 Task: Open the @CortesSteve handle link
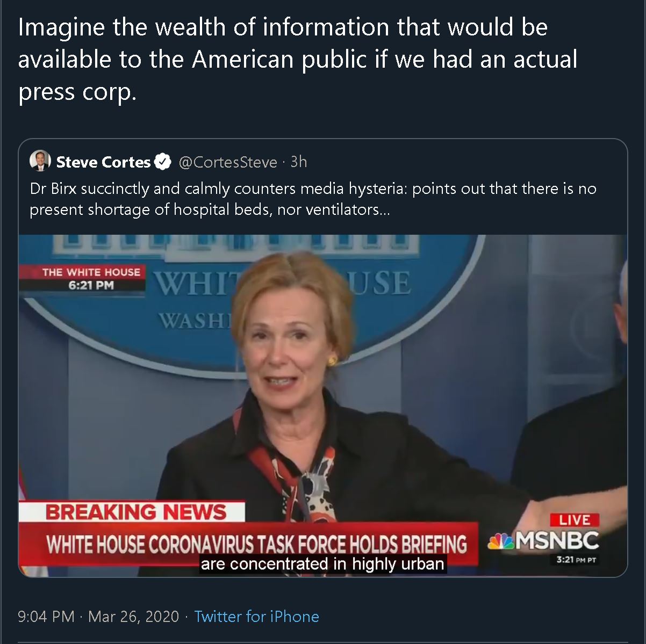coord(228,162)
